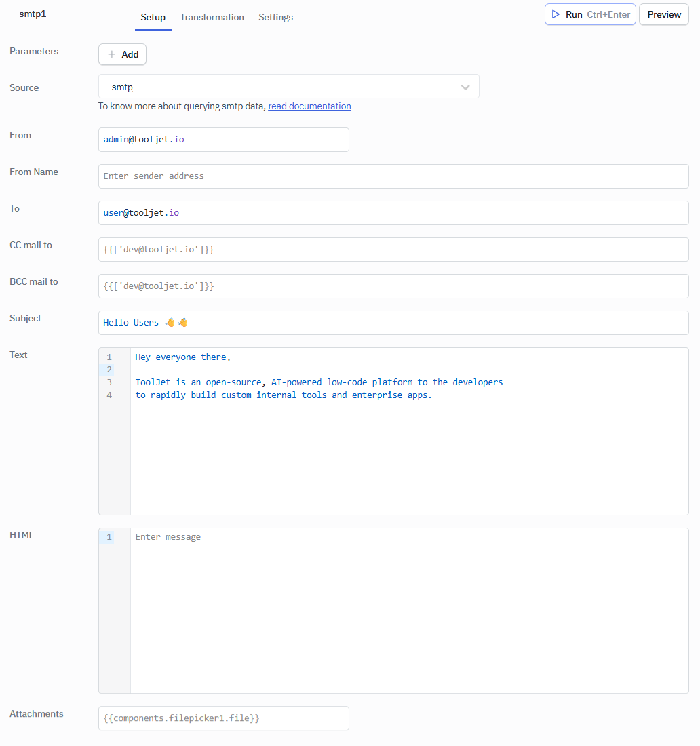This screenshot has width=700, height=746.
Task: Click the From address field containing admin@tooljet.io
Action: pyautogui.click(x=224, y=139)
